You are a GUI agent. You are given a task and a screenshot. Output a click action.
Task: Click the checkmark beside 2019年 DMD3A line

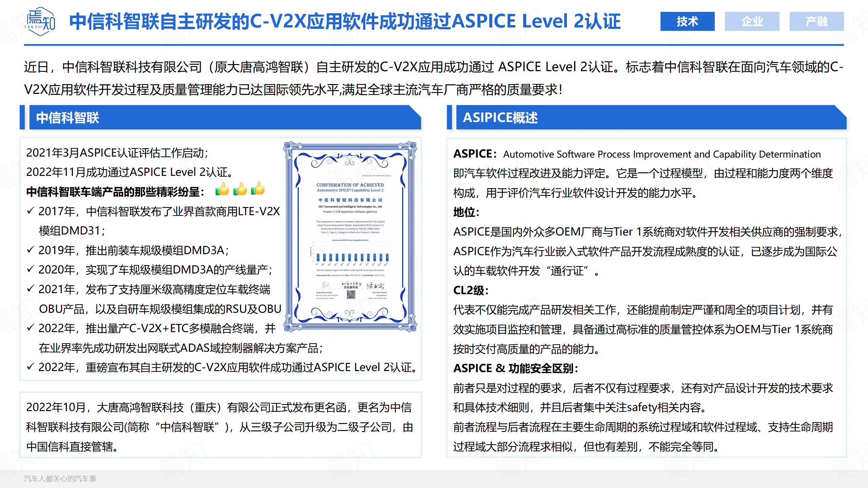31,250
